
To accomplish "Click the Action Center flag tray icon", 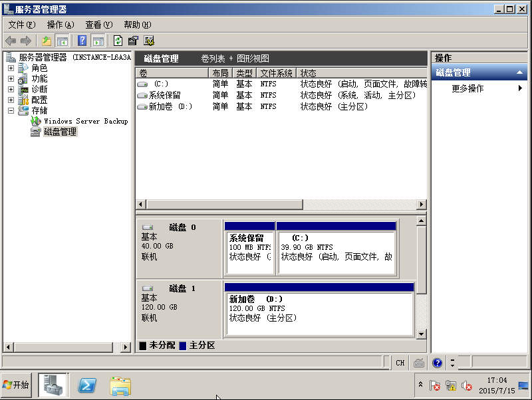I will click(435, 385).
